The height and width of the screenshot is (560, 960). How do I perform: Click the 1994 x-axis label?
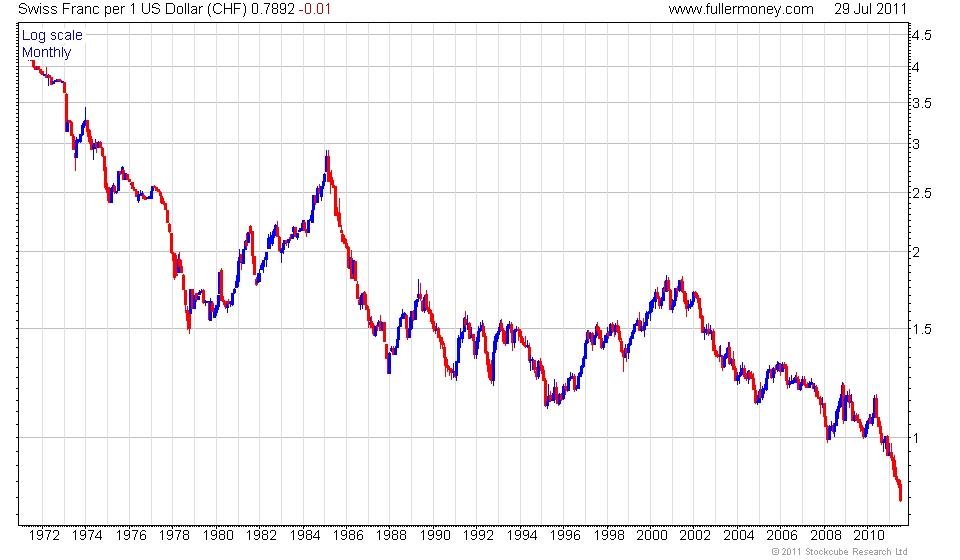tap(522, 535)
